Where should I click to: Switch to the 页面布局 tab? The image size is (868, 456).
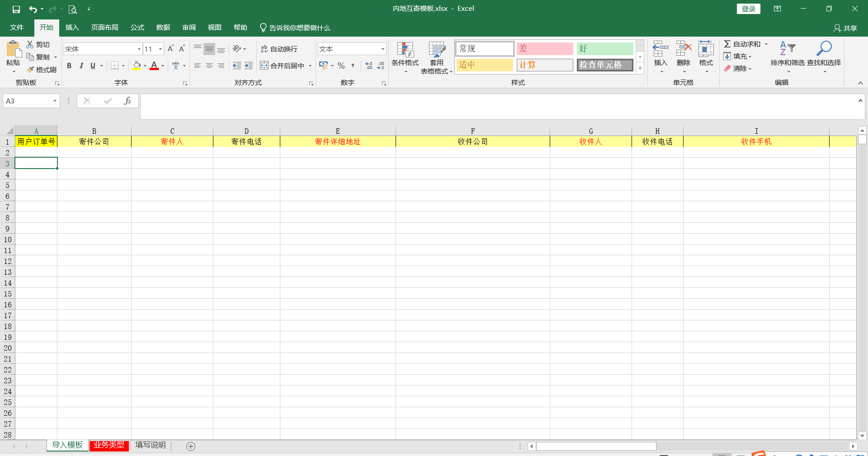click(x=104, y=28)
